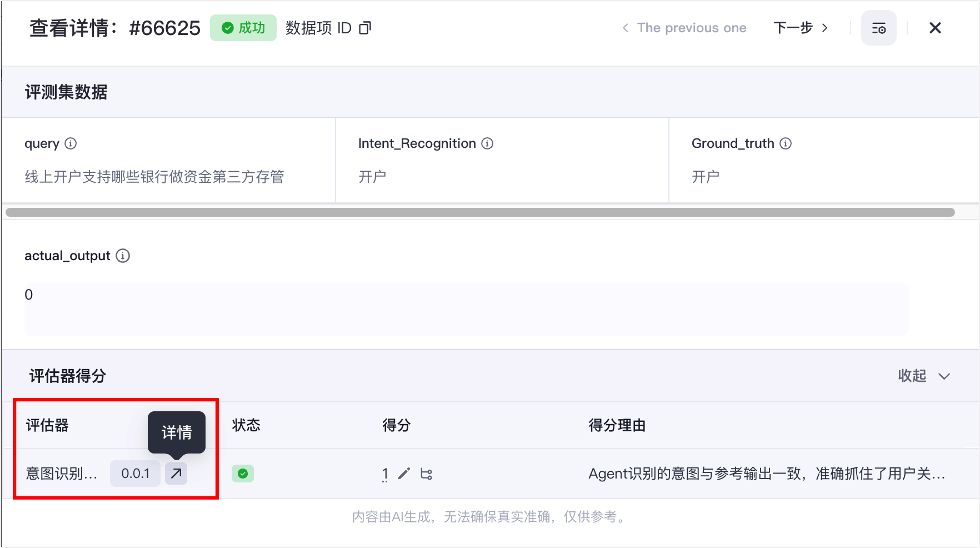Copy the 数据项 ID

tap(365, 28)
